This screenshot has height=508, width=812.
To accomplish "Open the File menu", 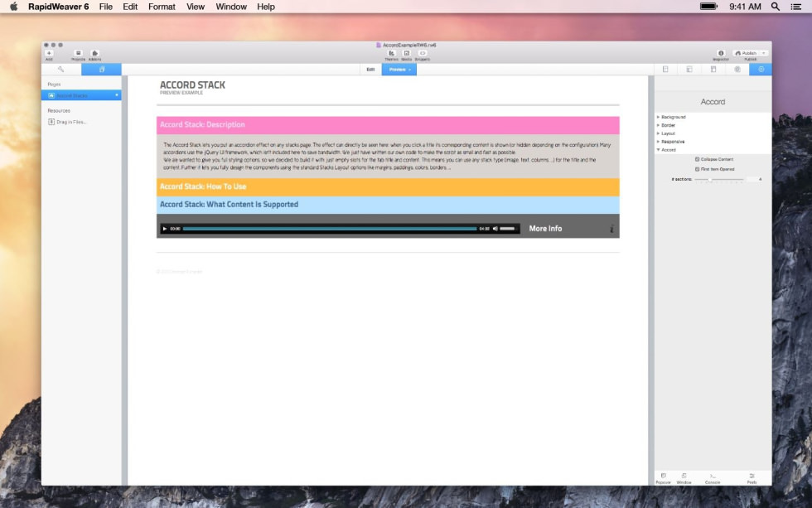I will (106, 7).
